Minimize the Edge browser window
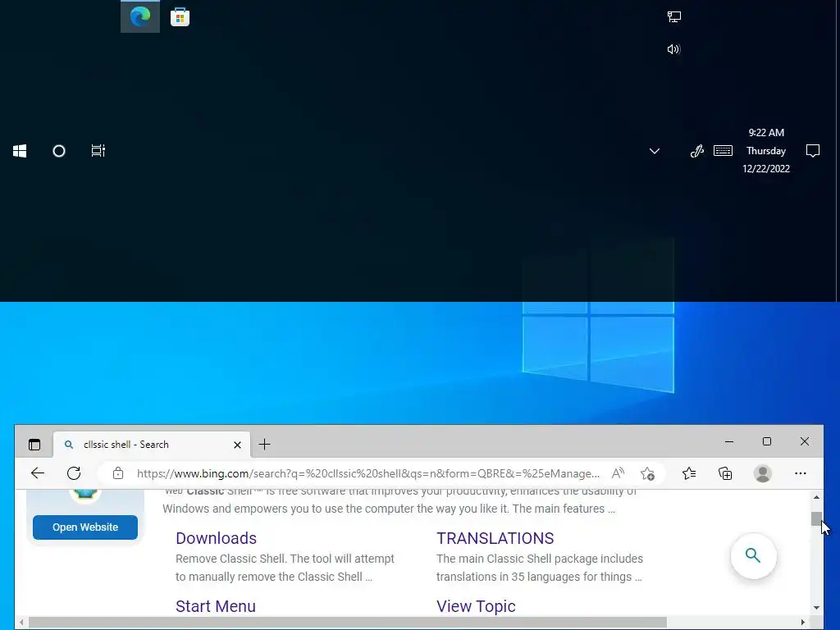 [x=729, y=441]
